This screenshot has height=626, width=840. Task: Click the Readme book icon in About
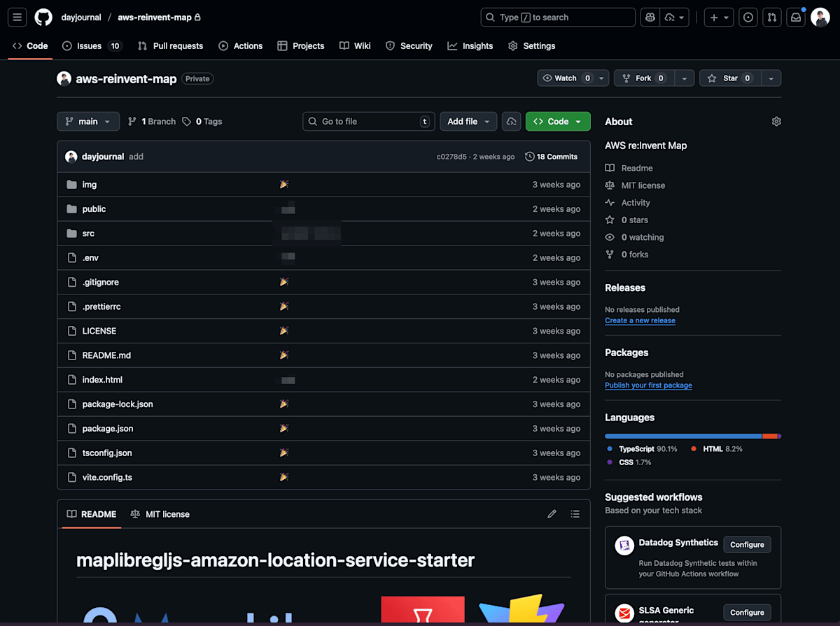pos(610,168)
